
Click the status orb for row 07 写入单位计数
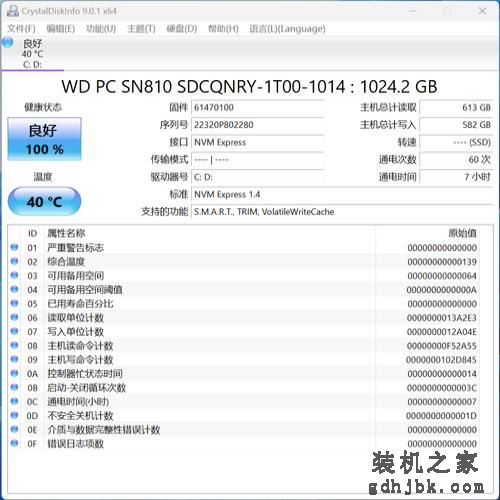pos(14,331)
